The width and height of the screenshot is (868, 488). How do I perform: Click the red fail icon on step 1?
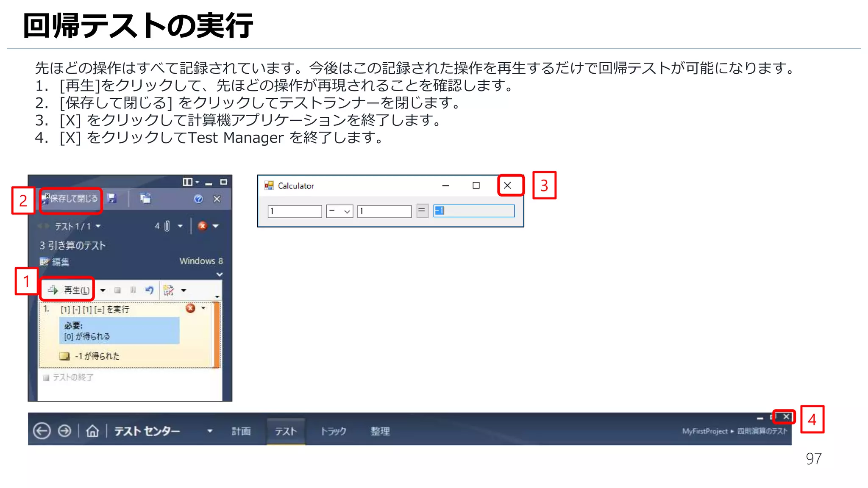pyautogui.click(x=190, y=308)
